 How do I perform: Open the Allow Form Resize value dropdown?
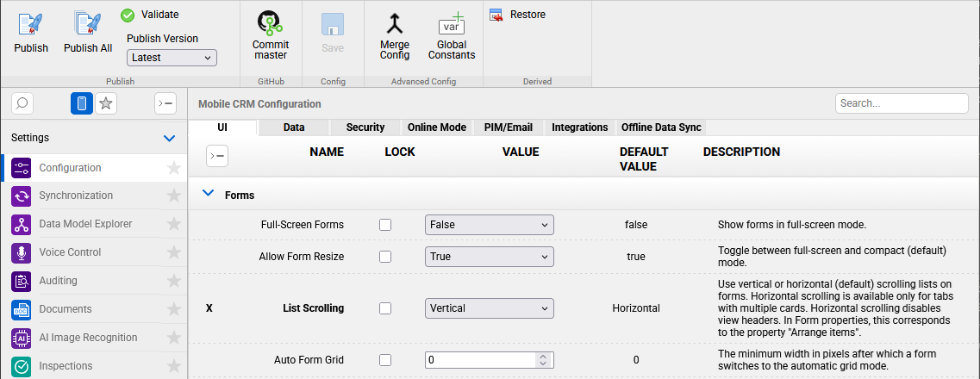point(490,257)
